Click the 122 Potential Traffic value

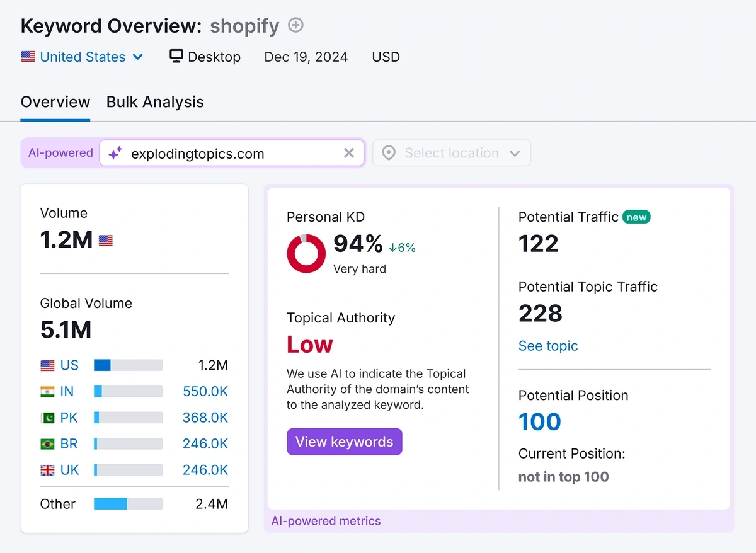pyautogui.click(x=539, y=244)
